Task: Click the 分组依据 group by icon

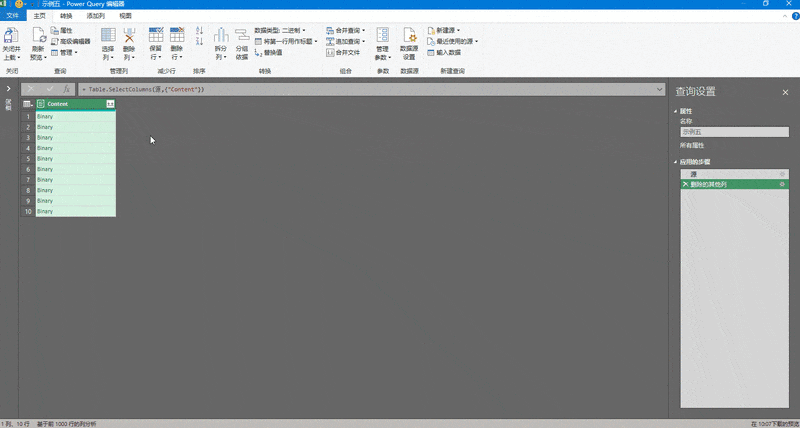Action: (x=241, y=37)
